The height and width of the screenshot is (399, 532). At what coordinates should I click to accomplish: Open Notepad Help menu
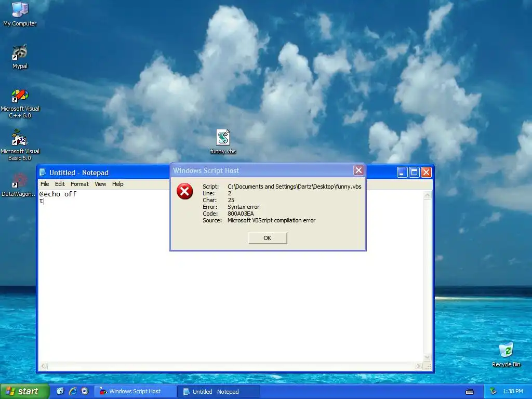click(118, 184)
